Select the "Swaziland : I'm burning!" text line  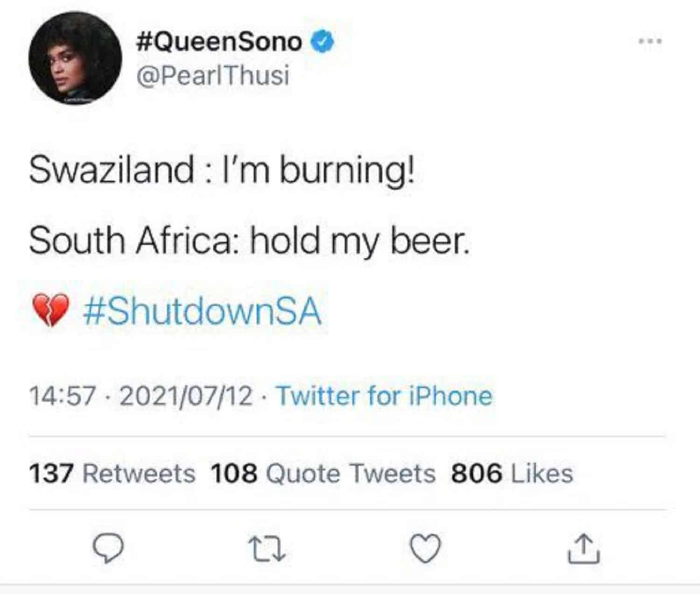(x=221, y=169)
